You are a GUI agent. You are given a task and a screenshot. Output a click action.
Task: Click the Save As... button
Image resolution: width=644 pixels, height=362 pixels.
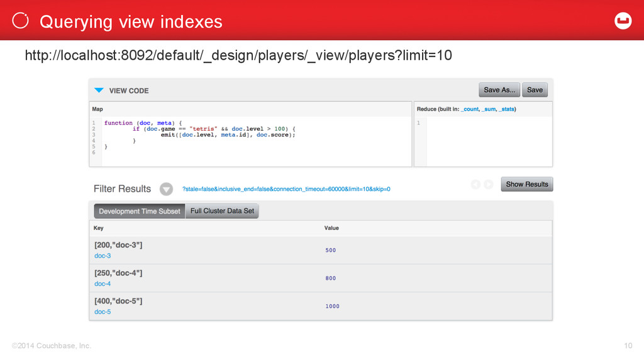click(499, 90)
